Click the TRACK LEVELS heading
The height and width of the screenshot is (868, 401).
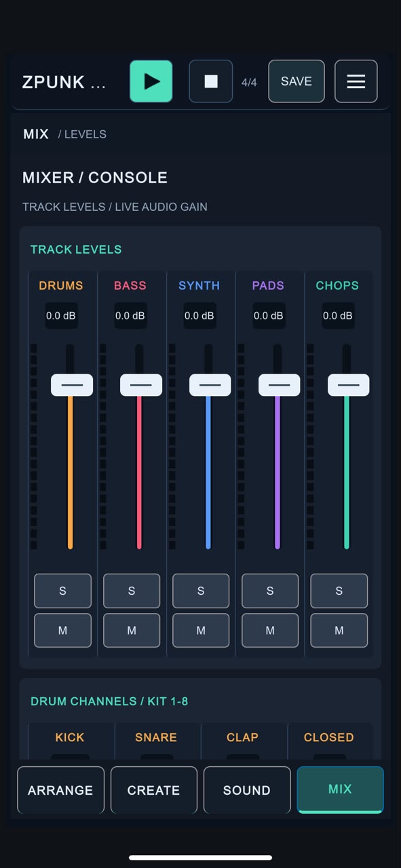(76, 250)
